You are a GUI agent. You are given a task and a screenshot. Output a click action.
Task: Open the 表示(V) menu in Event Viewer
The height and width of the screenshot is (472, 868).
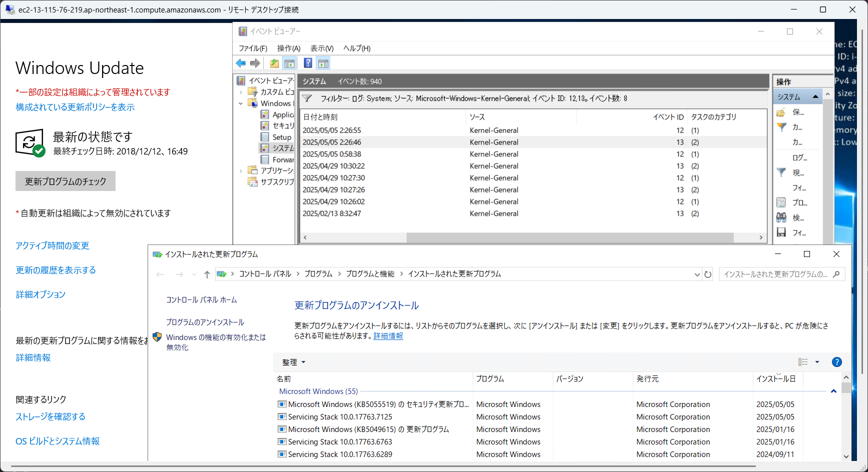click(x=322, y=48)
